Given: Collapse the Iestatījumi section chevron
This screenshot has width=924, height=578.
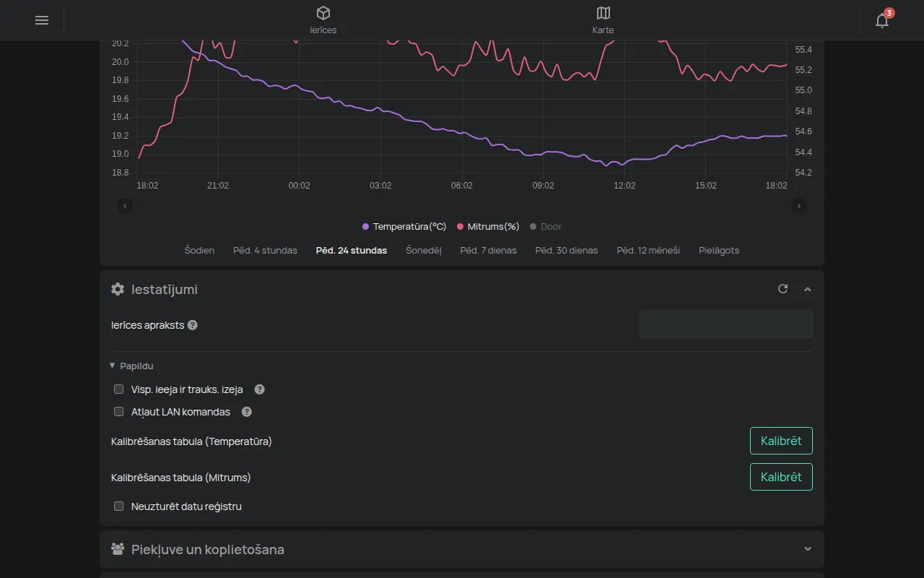Looking at the screenshot, I should coord(808,289).
